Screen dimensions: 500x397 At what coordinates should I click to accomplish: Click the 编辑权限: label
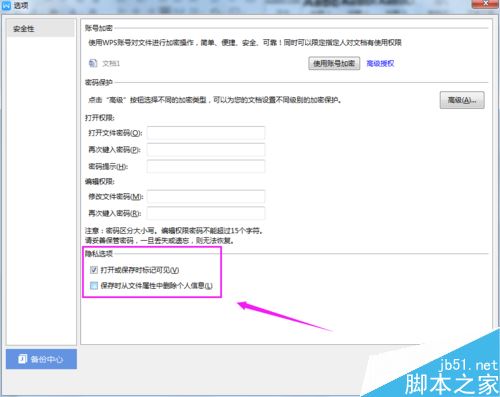[100, 181]
